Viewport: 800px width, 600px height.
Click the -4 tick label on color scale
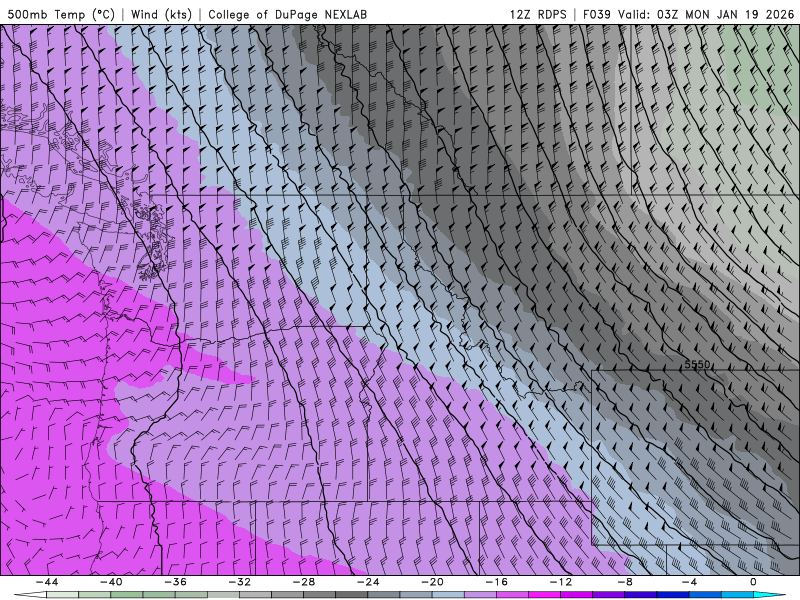click(689, 582)
